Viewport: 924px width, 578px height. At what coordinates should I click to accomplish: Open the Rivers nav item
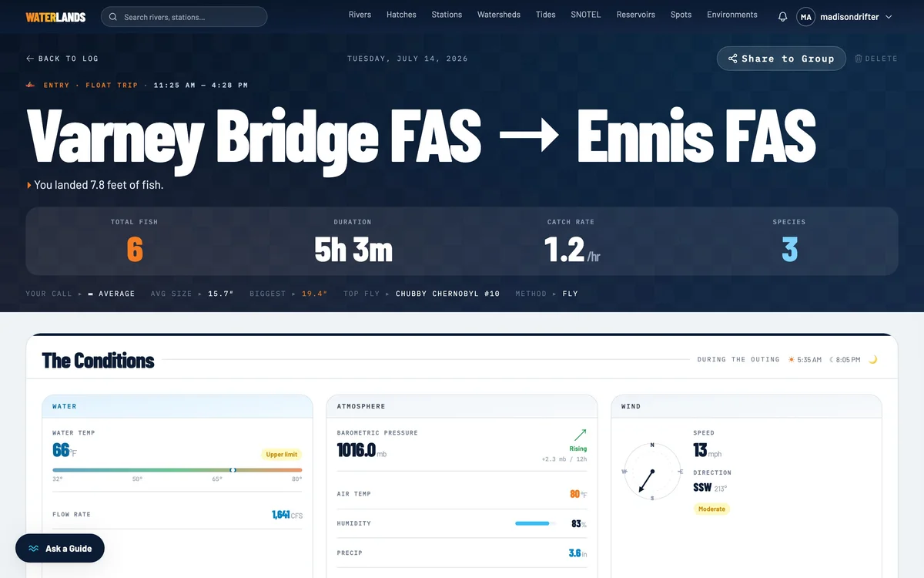[360, 15]
